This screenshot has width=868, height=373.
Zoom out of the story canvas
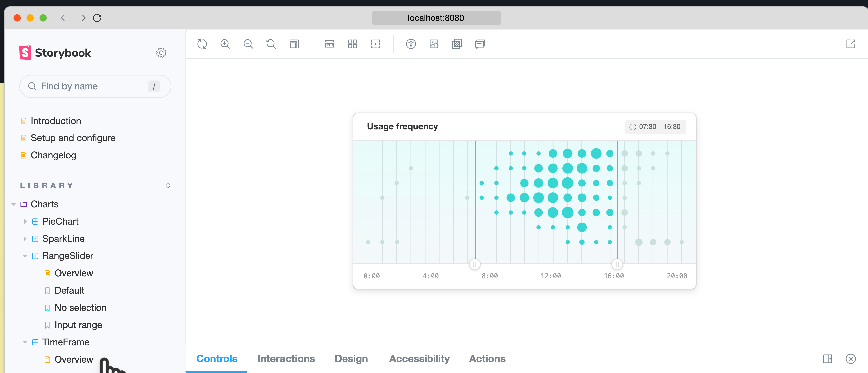tap(248, 44)
